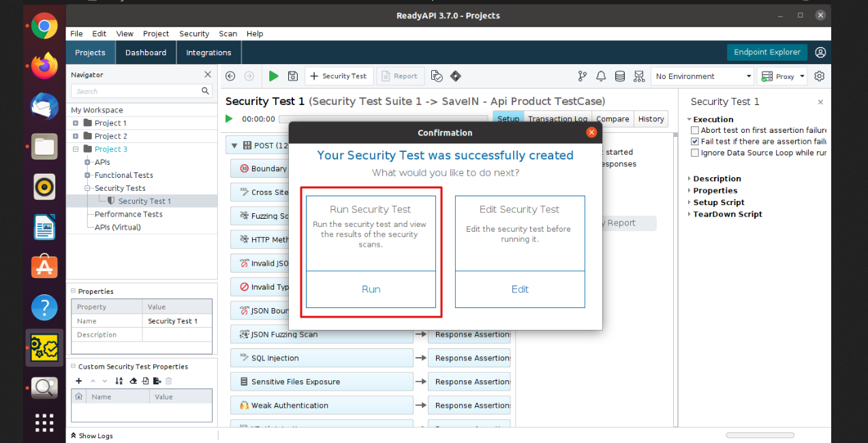Expand the Setup Script section

718,202
